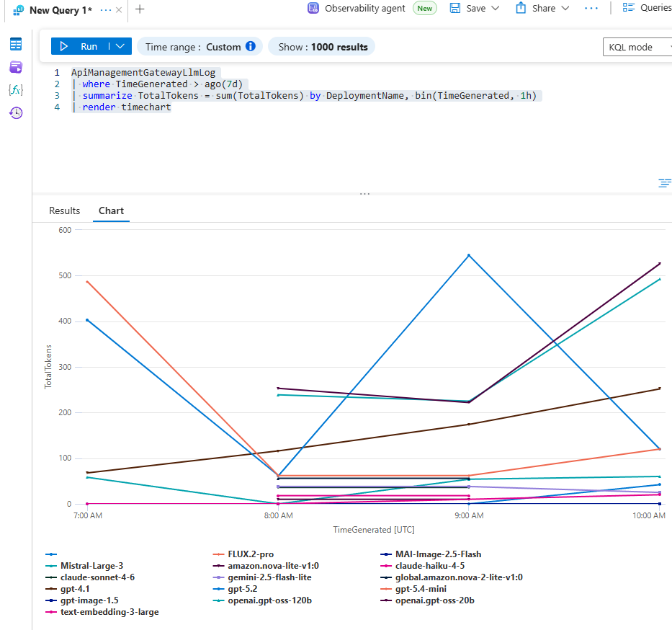
Task: Expand the Save dropdown chevron
Action: coord(495,8)
